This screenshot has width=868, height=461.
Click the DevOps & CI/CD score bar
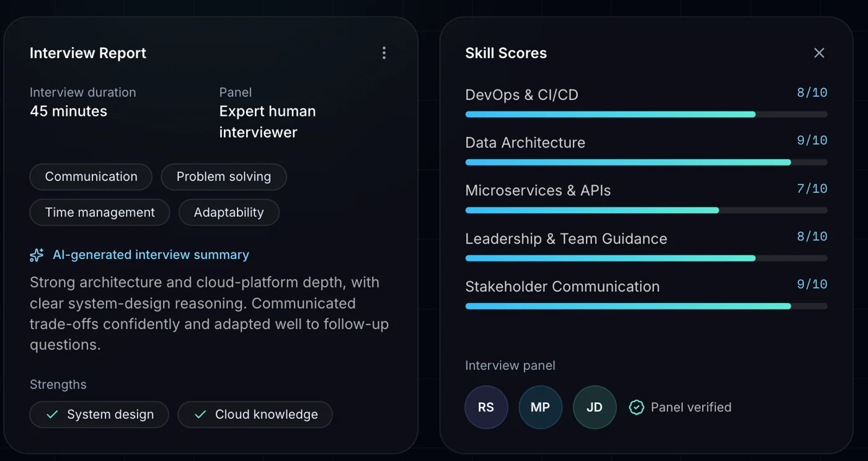pos(646,115)
